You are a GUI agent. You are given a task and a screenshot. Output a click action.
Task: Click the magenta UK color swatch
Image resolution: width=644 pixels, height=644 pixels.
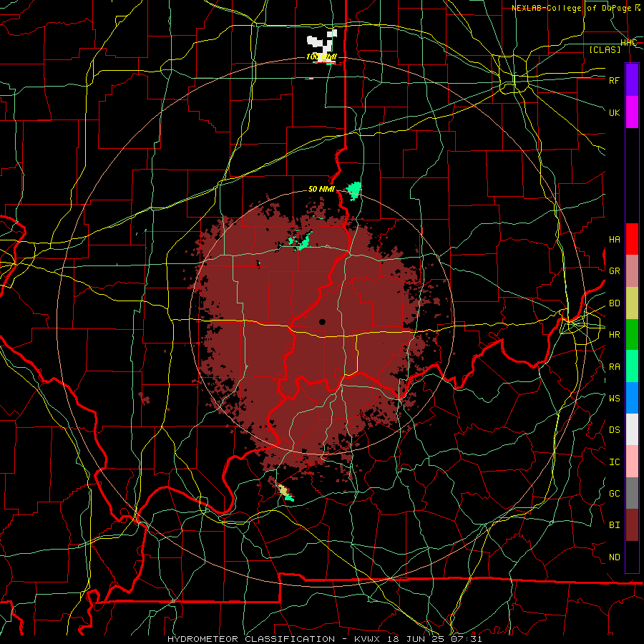tap(632, 112)
